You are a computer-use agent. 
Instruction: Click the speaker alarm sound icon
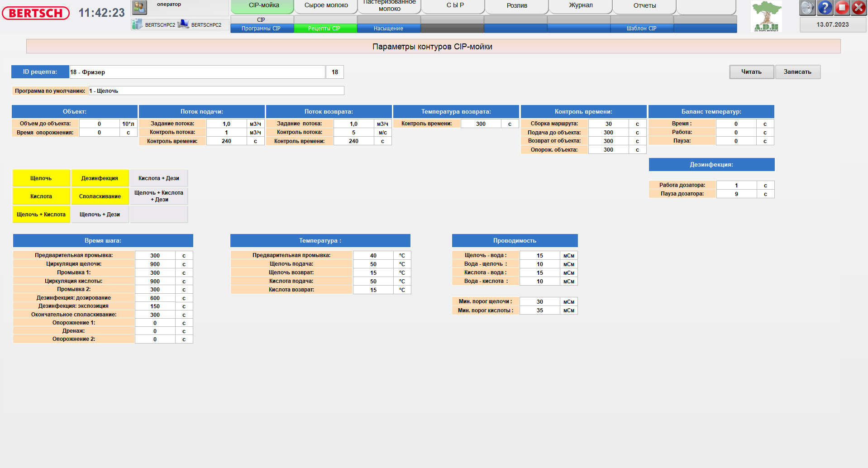pyautogui.click(x=807, y=7)
